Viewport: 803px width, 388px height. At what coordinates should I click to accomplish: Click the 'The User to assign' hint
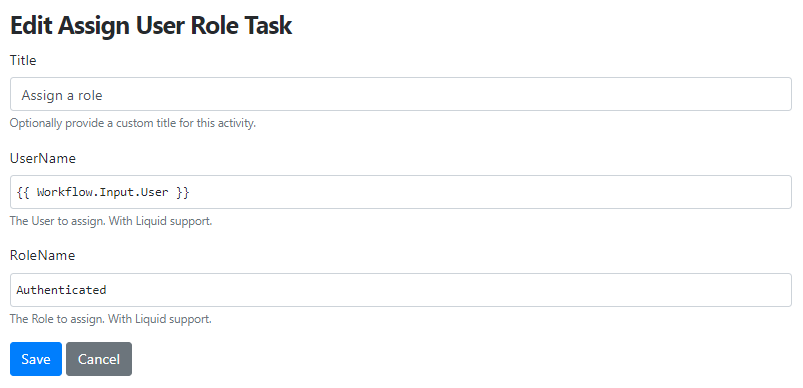tap(111, 222)
